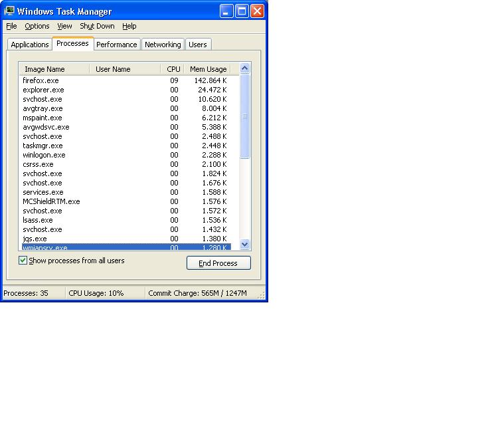Select the lsass.exe process
The width and height of the screenshot is (504, 438).
coord(126,221)
